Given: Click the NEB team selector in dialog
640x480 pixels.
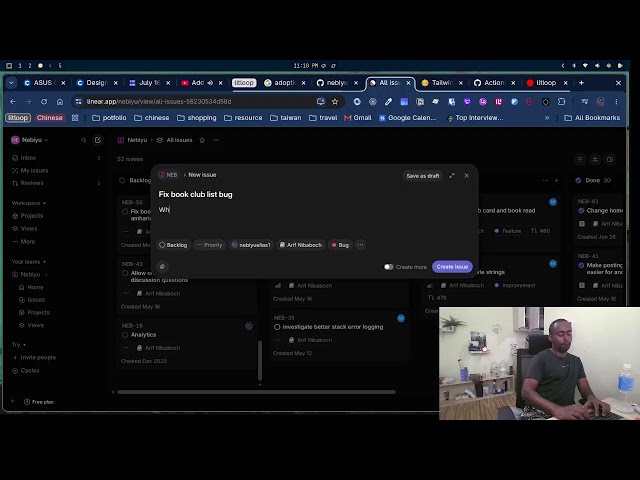Looking at the screenshot, I should (x=169, y=175).
